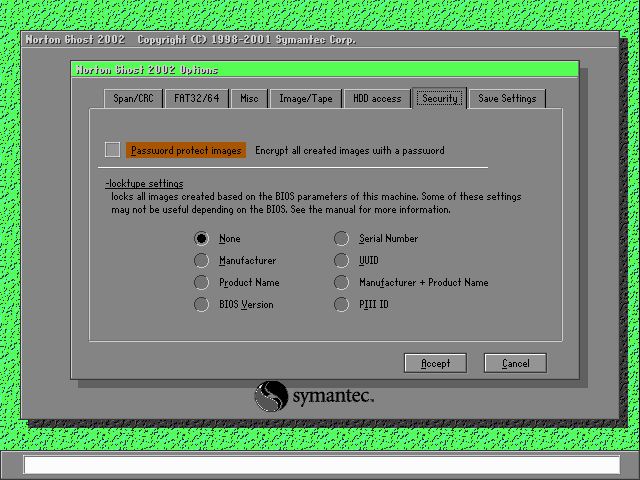Viewport: 640px width, 480px height.
Task: Switch to the Span/CRC tab
Action: coord(133,99)
